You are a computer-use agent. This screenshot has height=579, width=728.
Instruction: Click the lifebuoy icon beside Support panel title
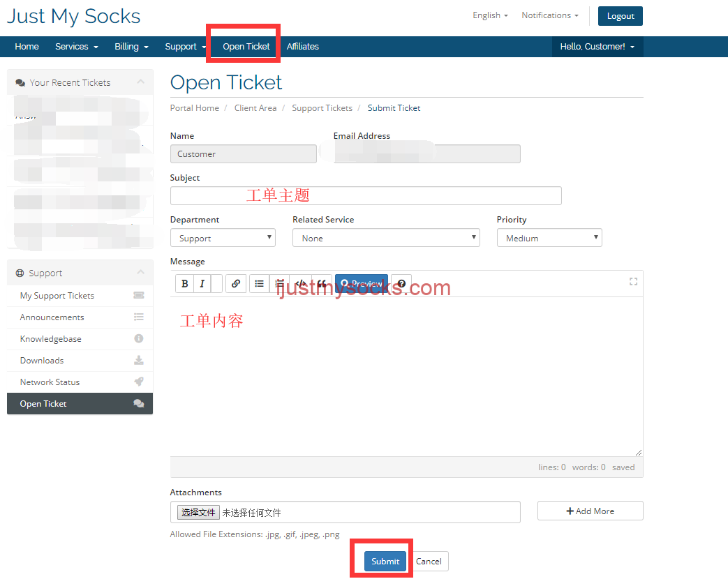pos(20,273)
